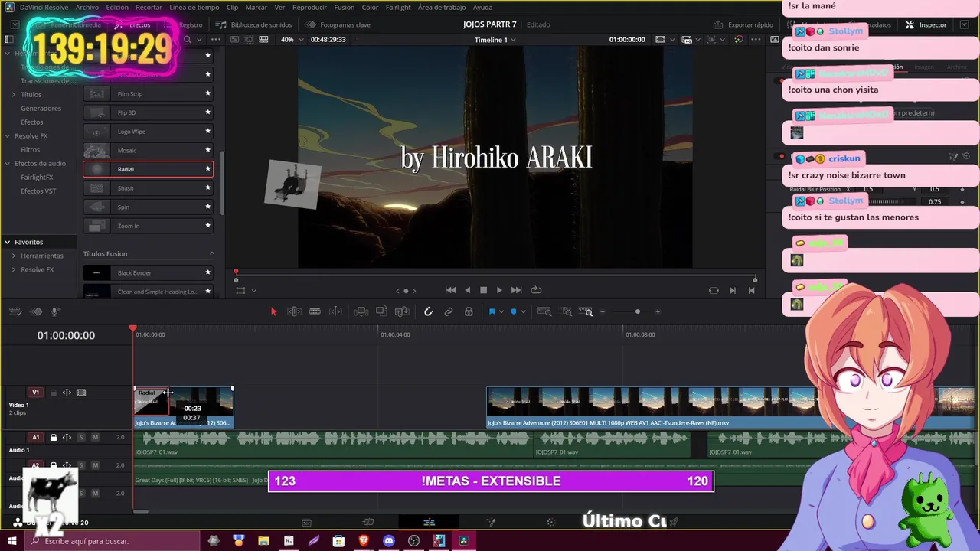The height and width of the screenshot is (551, 980).
Task: Collapse the Títulos Fusion section
Action: [212, 253]
